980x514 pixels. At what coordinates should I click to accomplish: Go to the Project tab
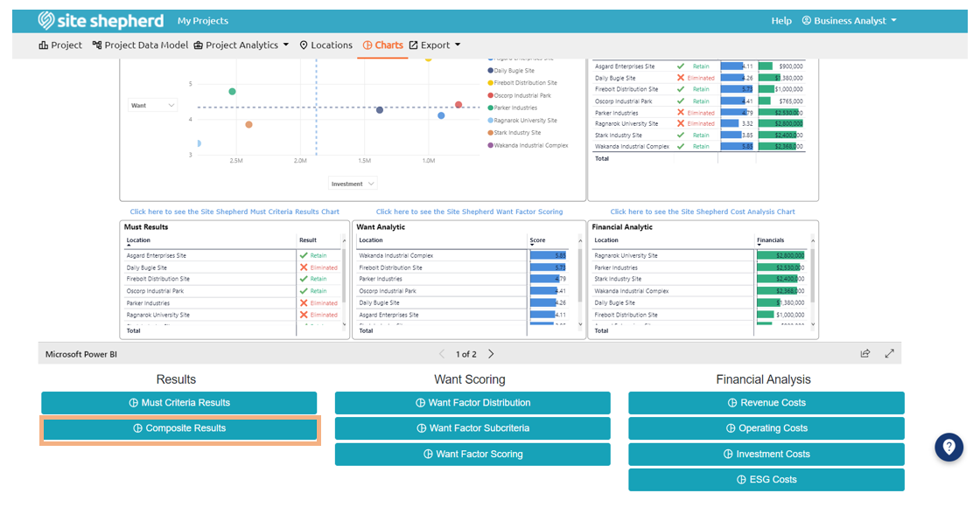(60, 45)
